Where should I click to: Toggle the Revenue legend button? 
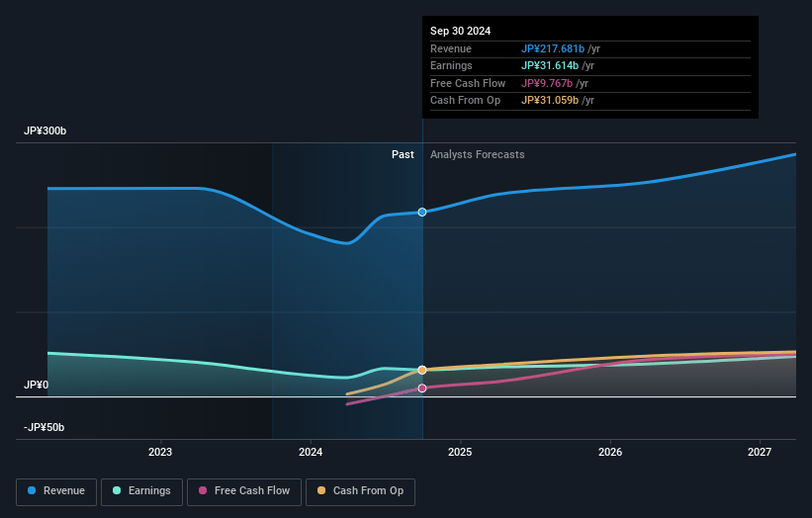pos(56,491)
